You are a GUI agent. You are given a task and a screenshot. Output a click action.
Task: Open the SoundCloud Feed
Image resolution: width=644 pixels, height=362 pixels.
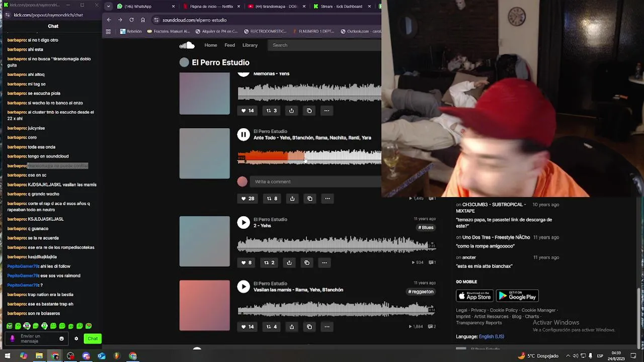click(230, 45)
